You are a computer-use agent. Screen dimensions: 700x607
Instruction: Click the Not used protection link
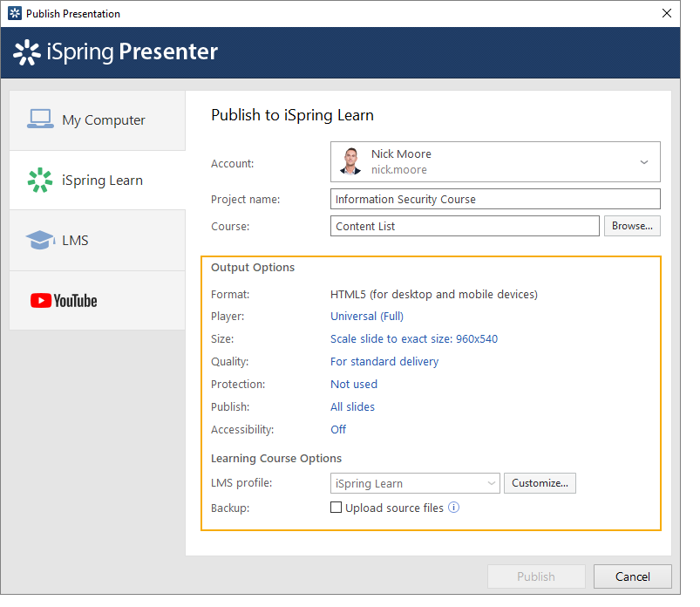pyautogui.click(x=354, y=384)
